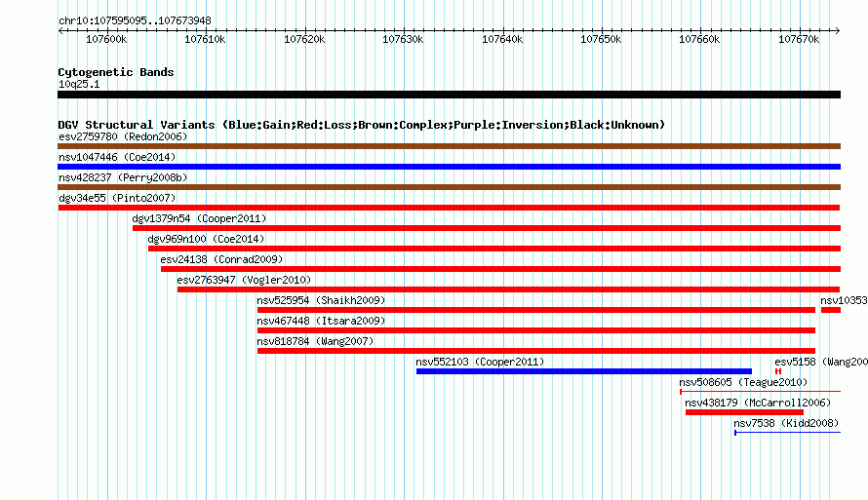Click the nsv438179 (McCarroll2006) label
This screenshot has height=500, width=868.
pos(758,403)
